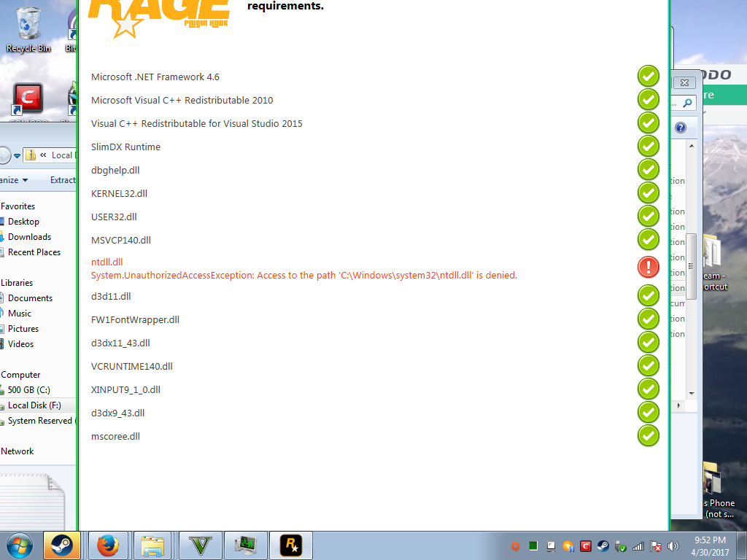Click the vertical scrollbar thumb in the background window
This screenshot has height=560, width=747.
pyautogui.click(x=692, y=266)
